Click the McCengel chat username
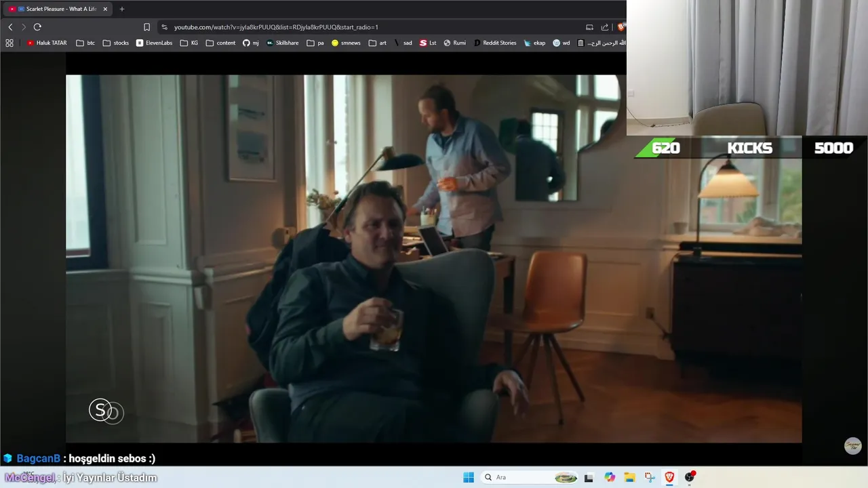Viewport: 868px width, 488px height. pyautogui.click(x=30, y=478)
